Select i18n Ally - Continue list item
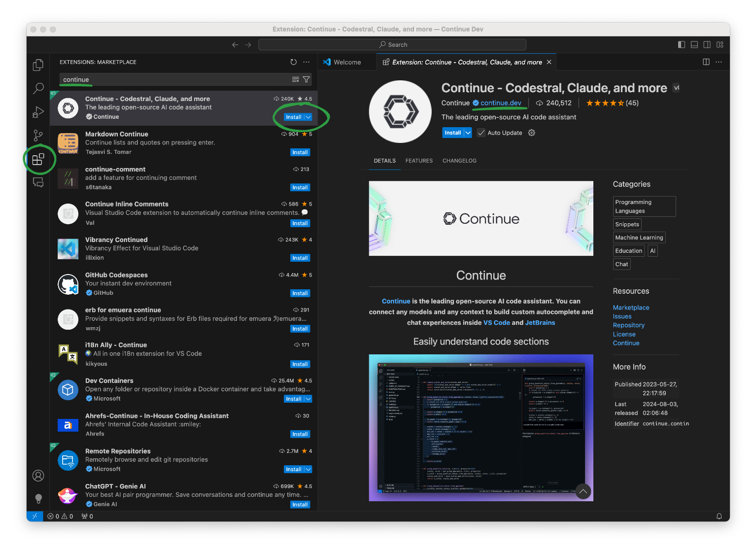The height and width of the screenshot is (552, 756). point(183,354)
